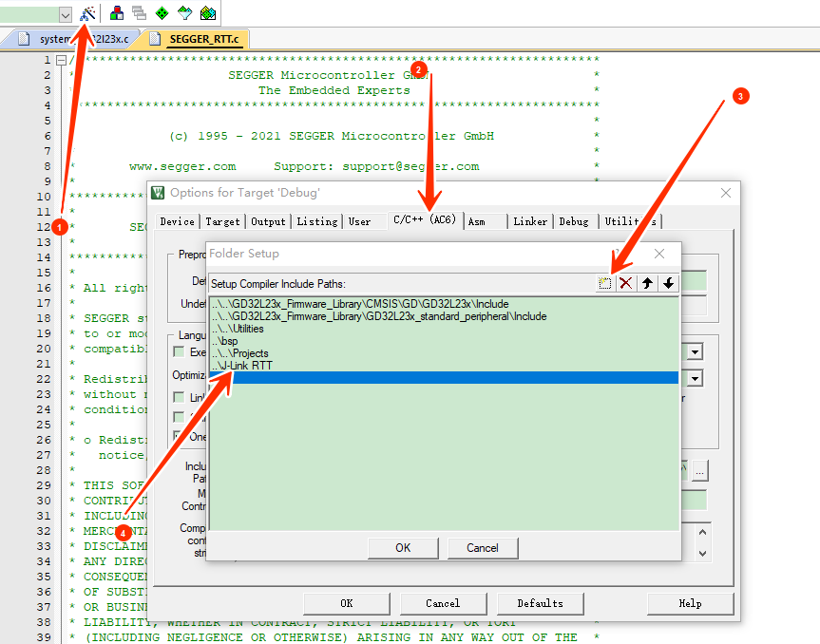Open Manage Run-Time Environment green diamond icon
Screen dimensions: 820x644
click(x=162, y=13)
